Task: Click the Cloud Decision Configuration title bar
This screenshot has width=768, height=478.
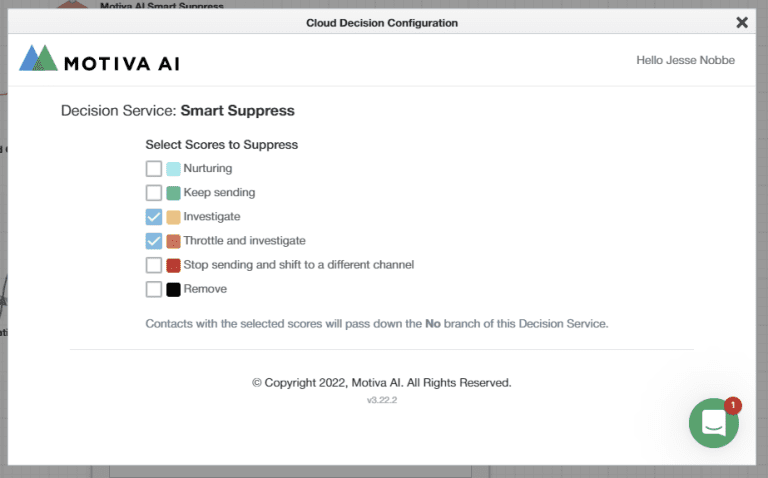Action: click(382, 22)
